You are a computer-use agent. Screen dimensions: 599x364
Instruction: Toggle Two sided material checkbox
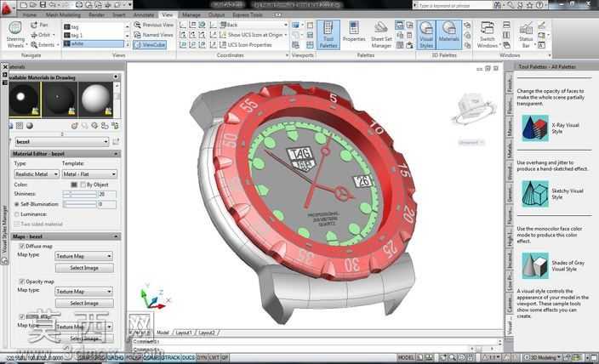[x=17, y=225]
